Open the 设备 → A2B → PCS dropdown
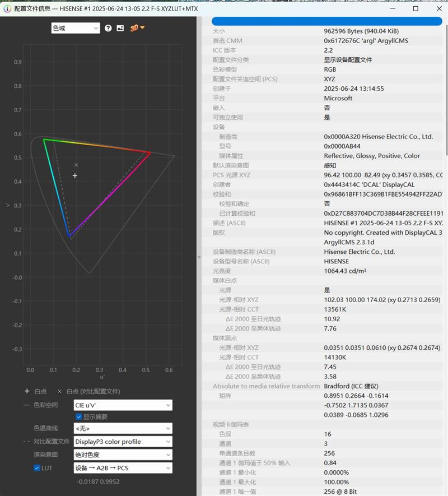This screenshot has width=448, height=496. [123, 467]
